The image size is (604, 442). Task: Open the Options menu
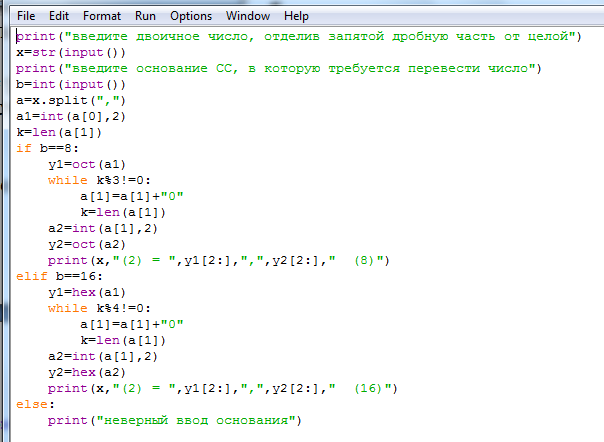(190, 17)
